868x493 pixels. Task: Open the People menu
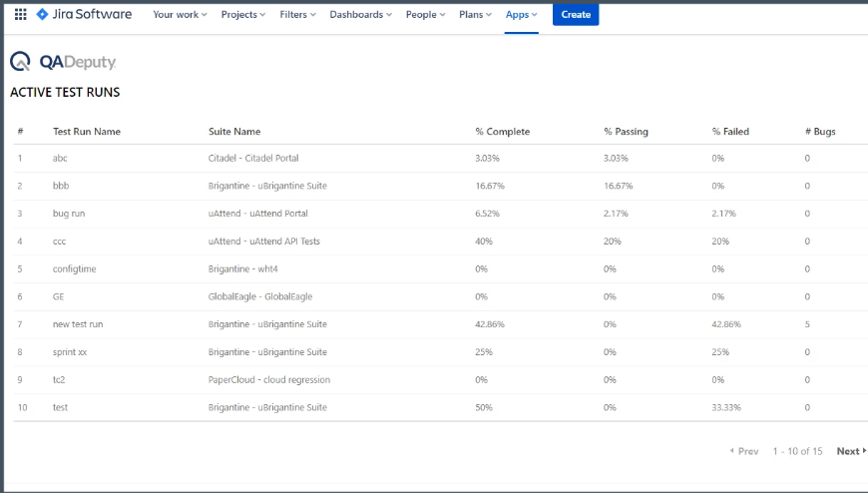click(x=425, y=15)
